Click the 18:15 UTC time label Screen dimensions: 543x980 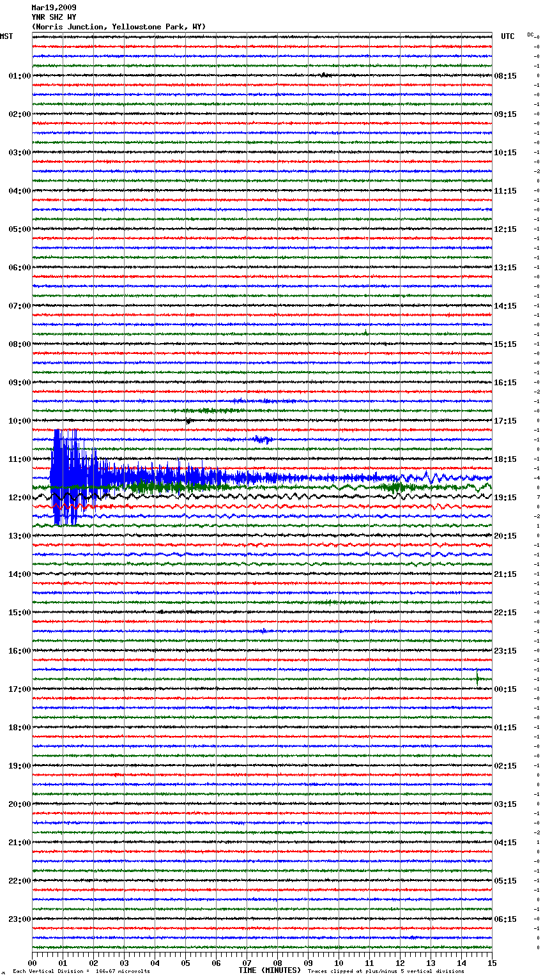pos(505,459)
